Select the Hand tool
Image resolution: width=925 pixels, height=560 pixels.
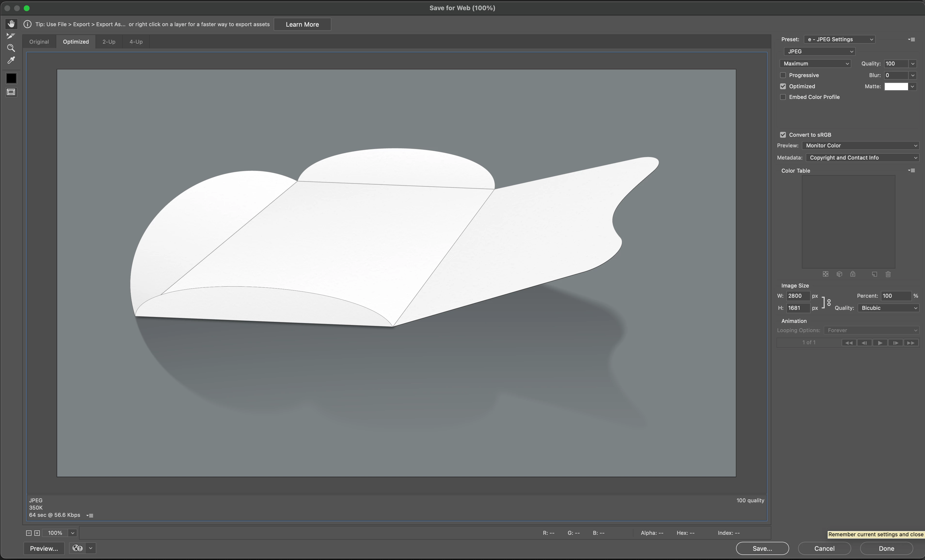coord(11,24)
